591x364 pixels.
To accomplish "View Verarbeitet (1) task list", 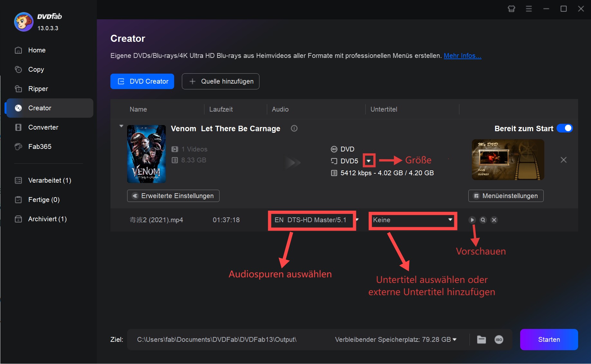I will (x=50, y=180).
